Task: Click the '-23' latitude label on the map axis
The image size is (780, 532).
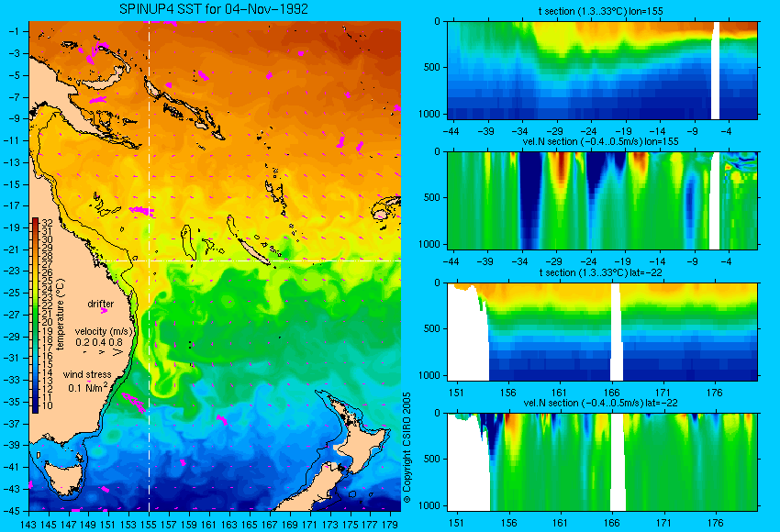Action: [x=11, y=271]
